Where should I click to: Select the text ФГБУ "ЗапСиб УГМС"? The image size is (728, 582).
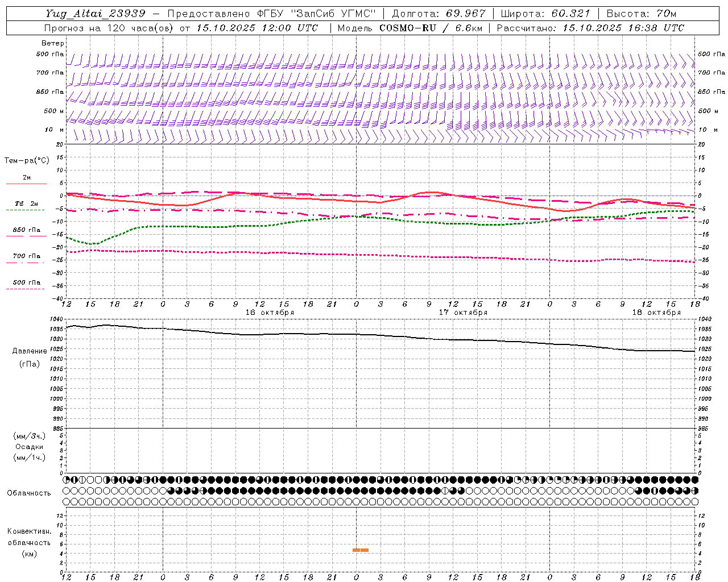[317, 14]
